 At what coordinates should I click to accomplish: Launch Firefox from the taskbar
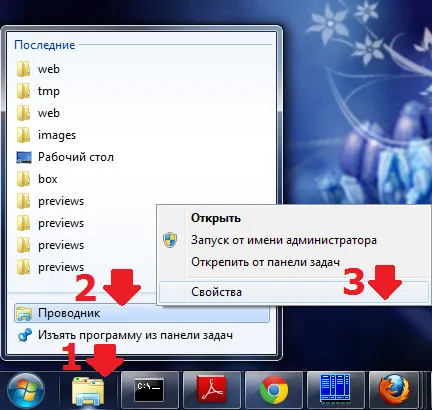(394, 390)
